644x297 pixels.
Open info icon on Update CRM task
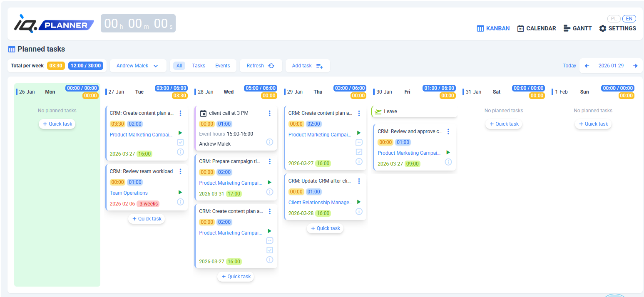(x=359, y=212)
